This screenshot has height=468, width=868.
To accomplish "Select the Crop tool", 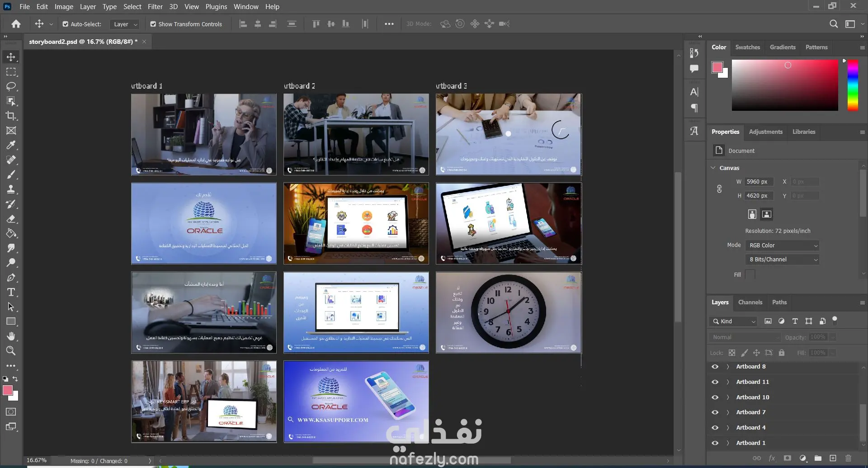I will (11, 116).
